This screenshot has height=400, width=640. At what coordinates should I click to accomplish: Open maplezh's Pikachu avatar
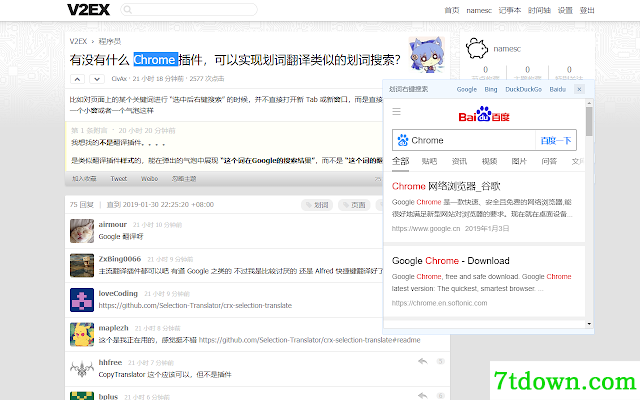click(82, 335)
